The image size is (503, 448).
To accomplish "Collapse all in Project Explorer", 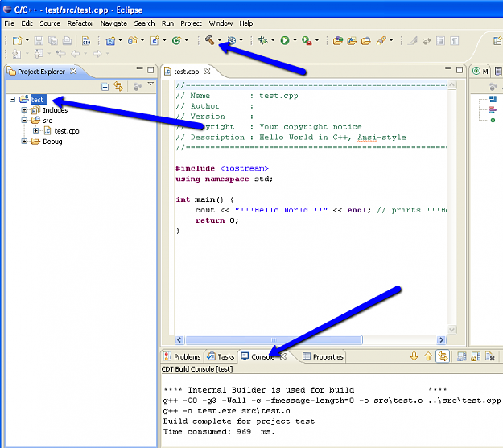I will 105,87.
